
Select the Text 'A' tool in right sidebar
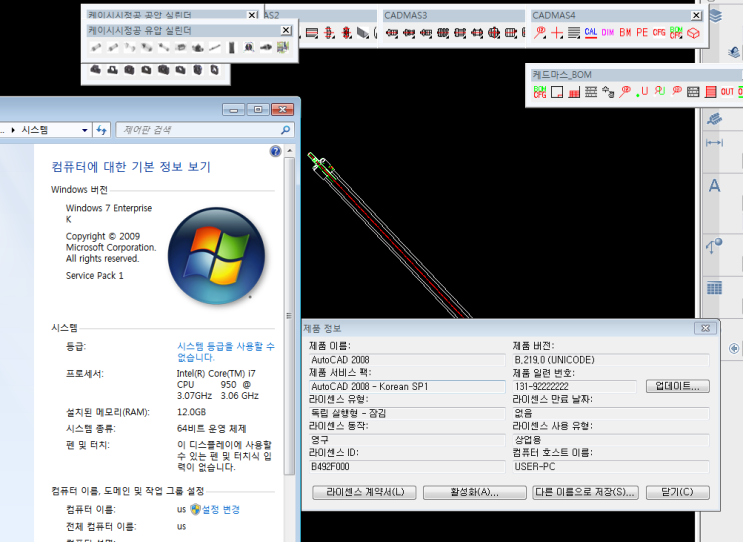(x=714, y=185)
